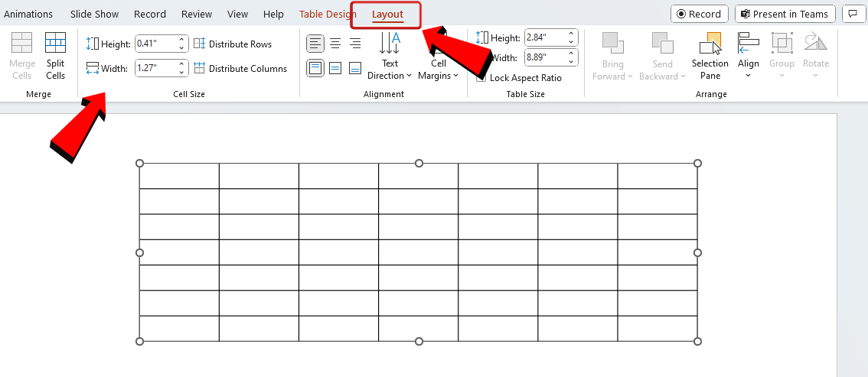Center cell text vertically
The image size is (868, 377).
[335, 69]
